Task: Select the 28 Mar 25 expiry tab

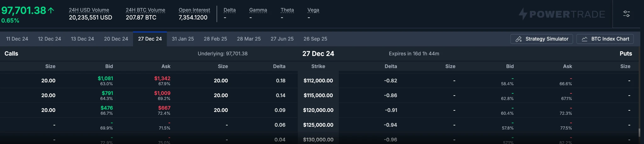Action: (249, 39)
